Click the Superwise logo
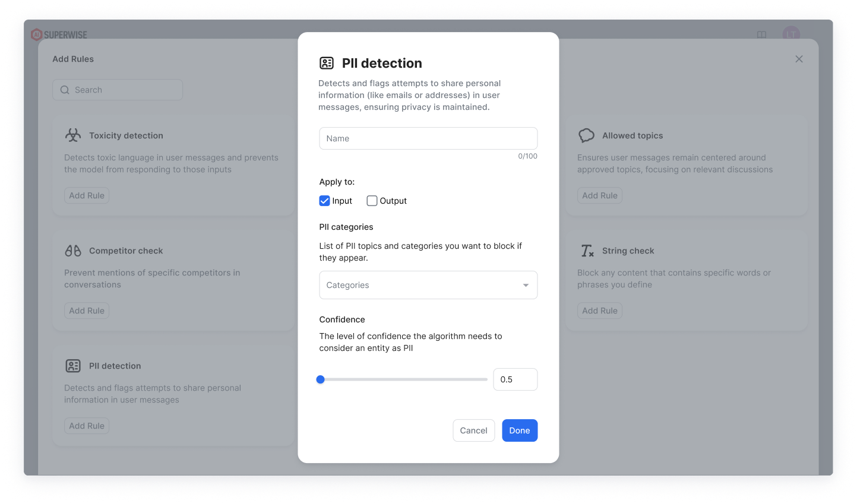 coord(59,35)
